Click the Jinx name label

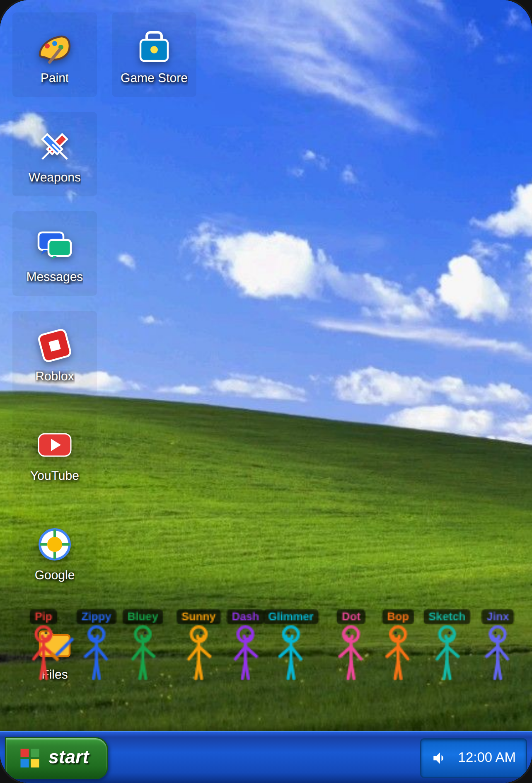(498, 616)
